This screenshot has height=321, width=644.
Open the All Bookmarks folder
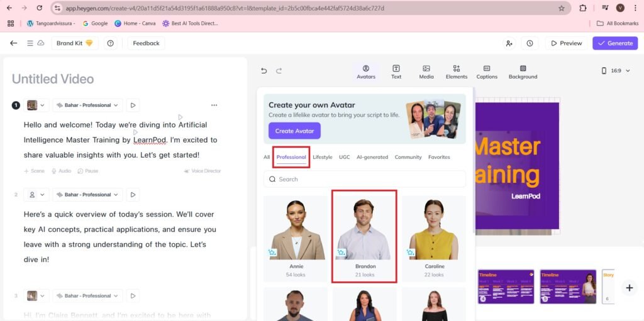coord(618,23)
